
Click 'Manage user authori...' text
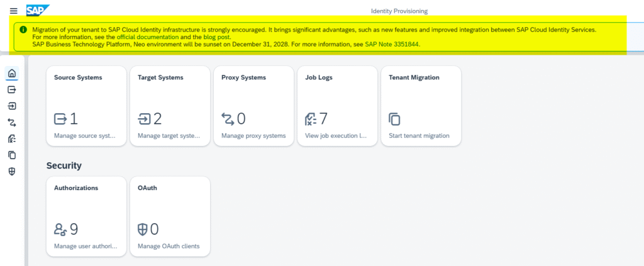pos(86,247)
